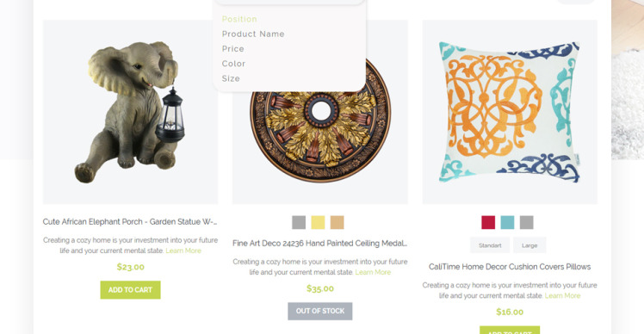The height and width of the screenshot is (334, 644).
Task: Pick Color from the sort list
Action: pyautogui.click(x=233, y=64)
